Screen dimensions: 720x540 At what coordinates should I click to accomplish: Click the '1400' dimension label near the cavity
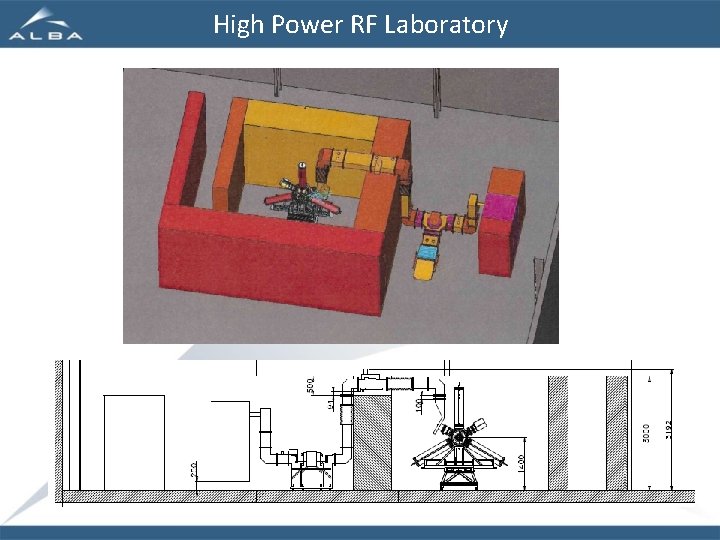coord(521,464)
